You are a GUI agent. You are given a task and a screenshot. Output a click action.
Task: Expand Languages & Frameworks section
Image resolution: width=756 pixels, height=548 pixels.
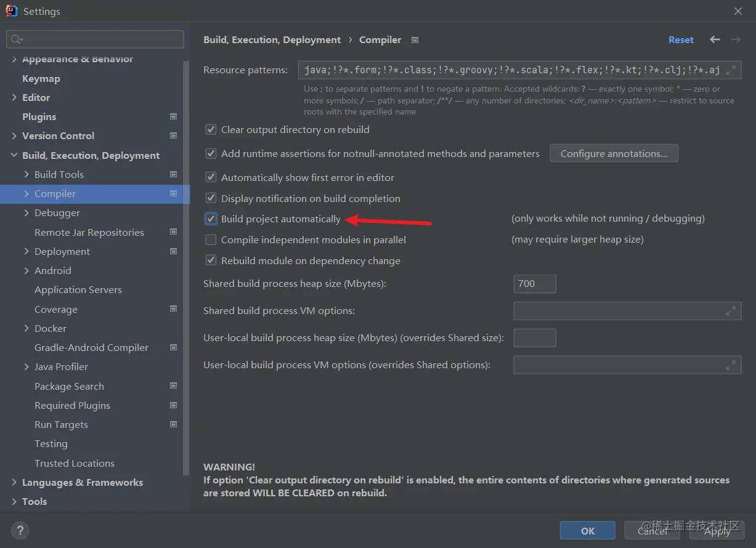coord(14,482)
